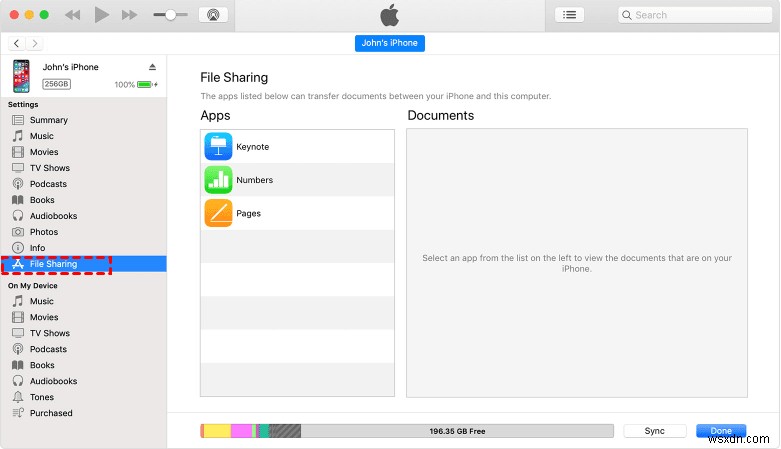781x449 pixels.
Task: Click the rewind playback button
Action: coord(73,15)
